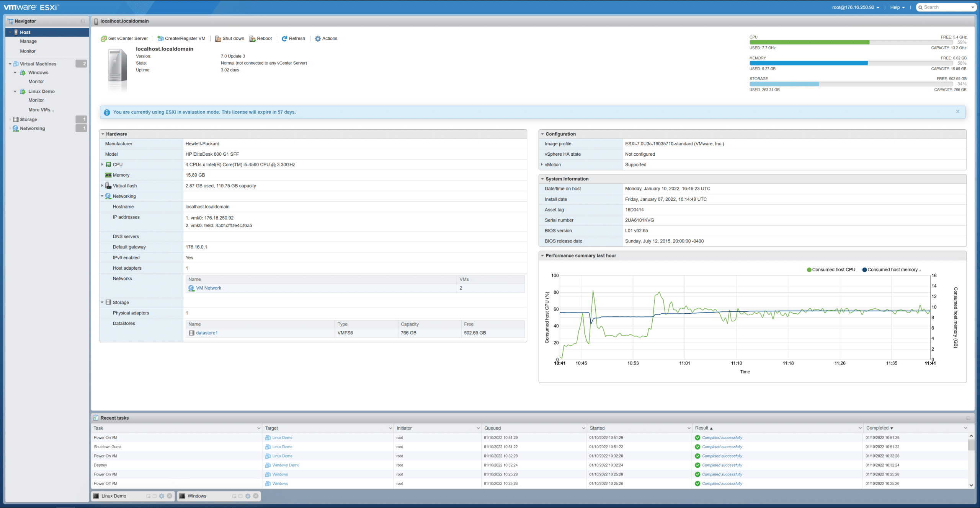Image resolution: width=980 pixels, height=508 pixels.
Task: Click the info icon in evaluation banner
Action: pyautogui.click(x=107, y=112)
